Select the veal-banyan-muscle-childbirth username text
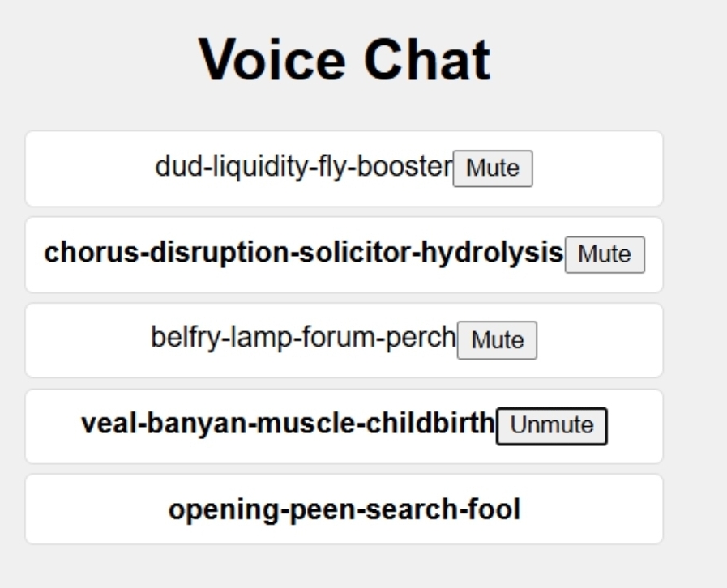Screen dimensions: 727x588 pos(287,424)
